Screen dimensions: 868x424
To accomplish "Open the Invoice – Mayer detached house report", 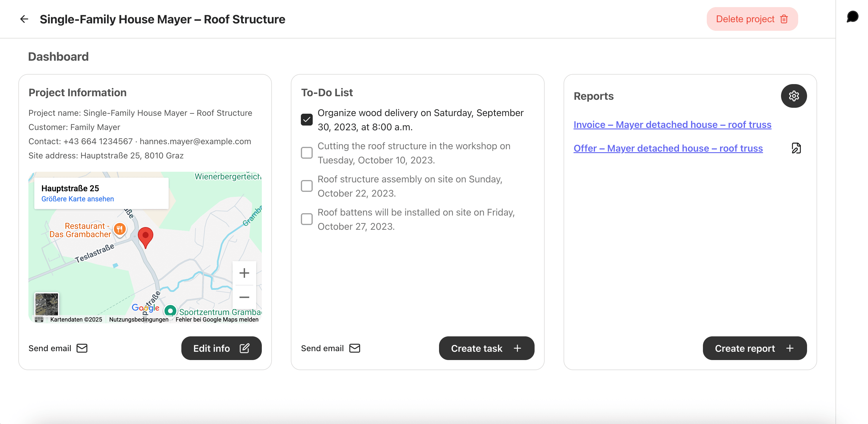I will point(672,124).
